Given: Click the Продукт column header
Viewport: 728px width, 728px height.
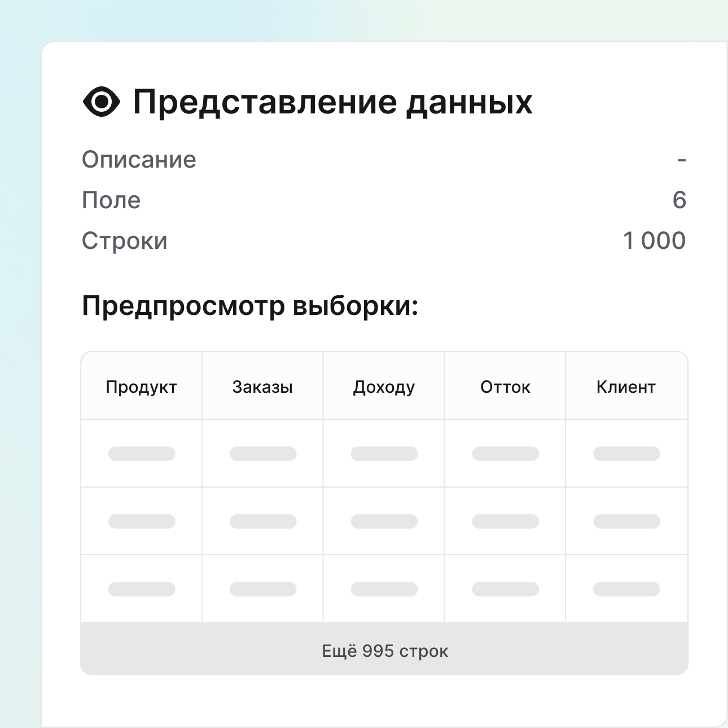Looking at the screenshot, I should coord(141,387).
